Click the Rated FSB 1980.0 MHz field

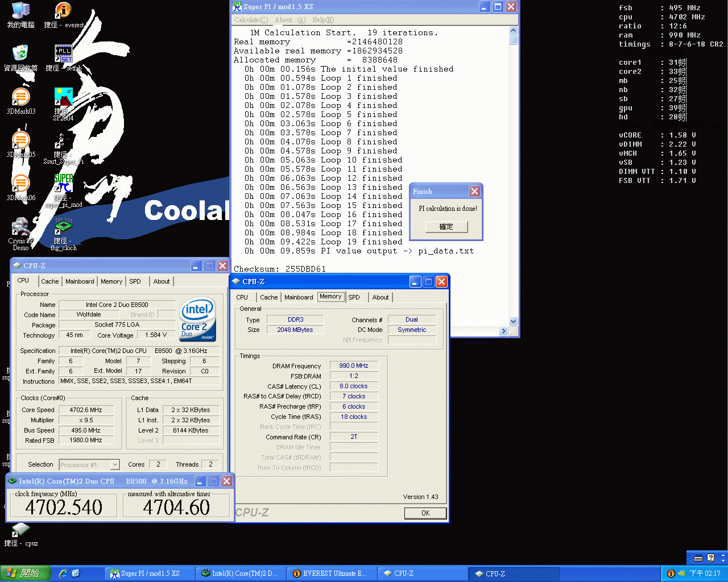point(86,440)
